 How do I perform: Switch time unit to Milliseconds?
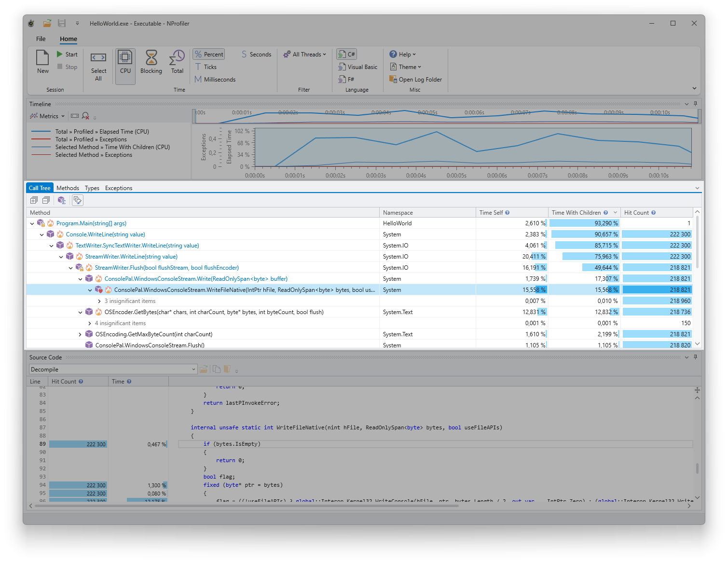tap(215, 80)
